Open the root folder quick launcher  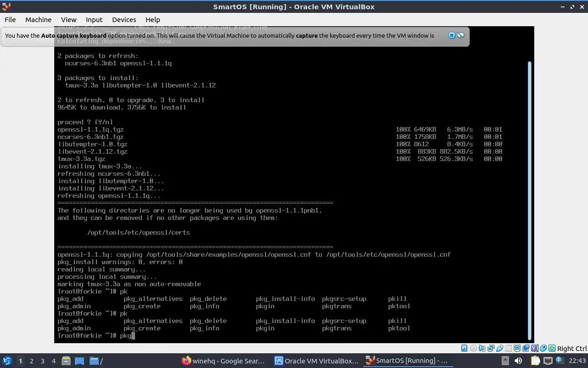point(96,361)
